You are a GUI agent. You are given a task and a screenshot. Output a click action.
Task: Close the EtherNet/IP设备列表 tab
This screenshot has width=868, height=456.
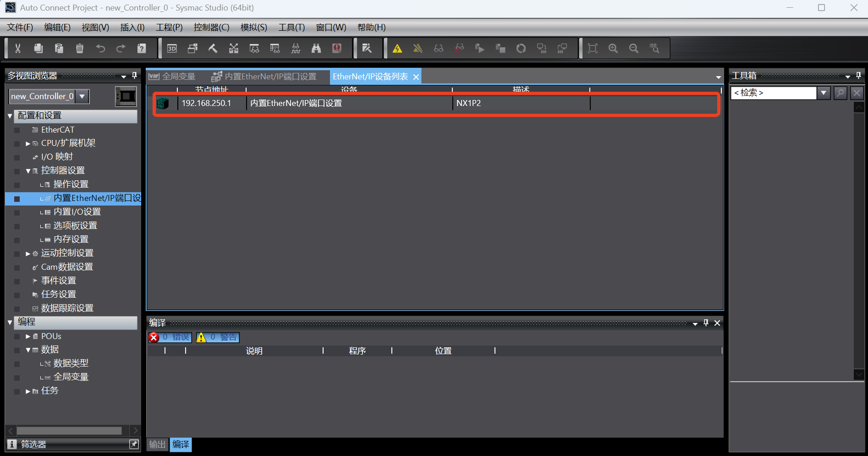(416, 77)
